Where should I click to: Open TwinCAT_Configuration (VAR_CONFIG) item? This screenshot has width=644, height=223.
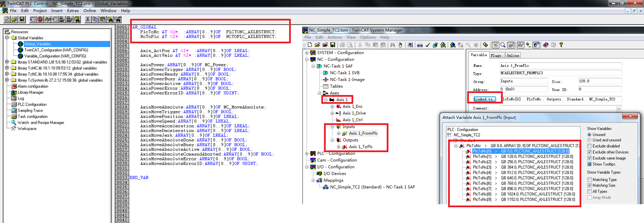pos(56,50)
